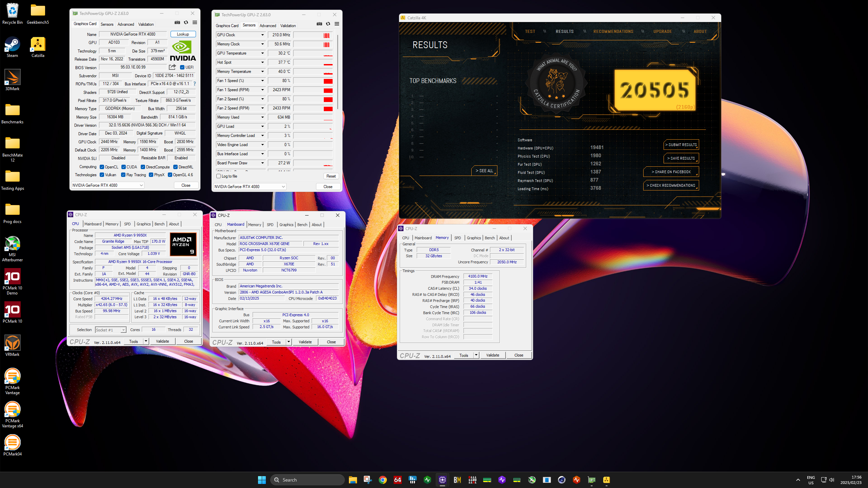Open the Bench tab in the left CPU-Z window
Viewport: 868px width, 488px height.
click(x=159, y=224)
